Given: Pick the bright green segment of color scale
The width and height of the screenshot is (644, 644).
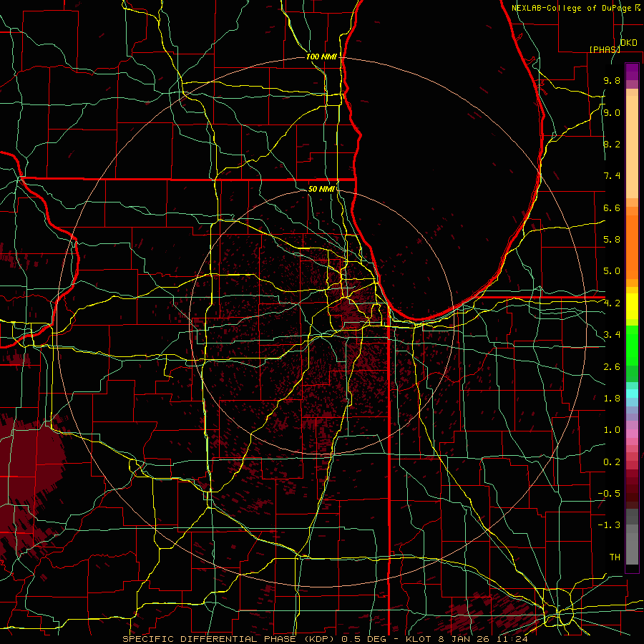Looking at the screenshot, I should coord(632,345).
